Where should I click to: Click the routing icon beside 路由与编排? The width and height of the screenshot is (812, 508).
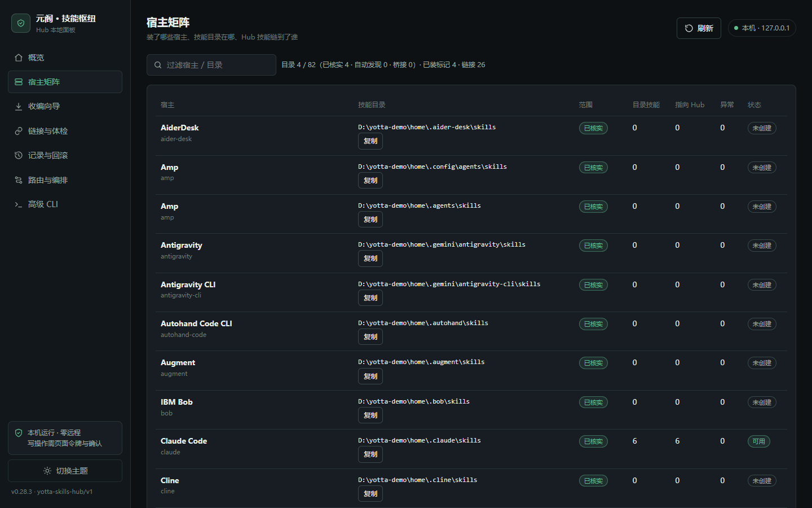click(19, 180)
